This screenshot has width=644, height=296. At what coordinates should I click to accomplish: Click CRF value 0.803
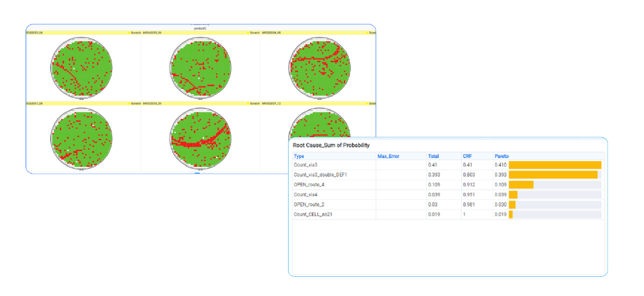coord(469,175)
